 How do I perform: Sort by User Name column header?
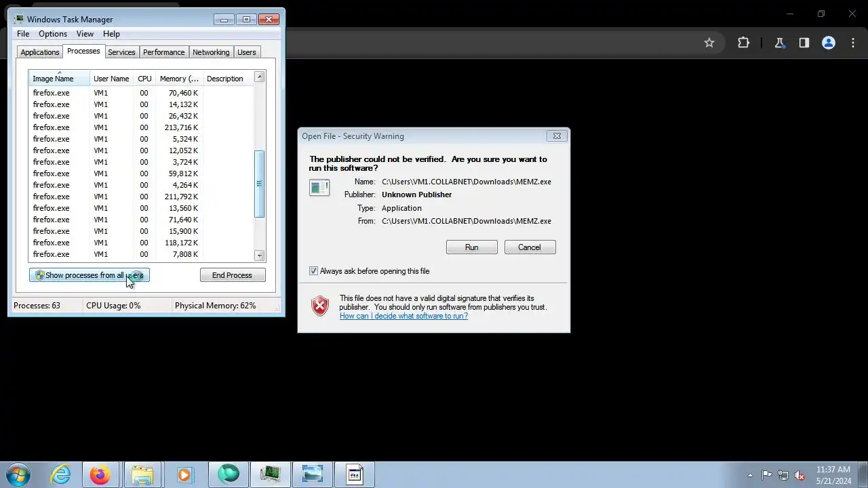pos(111,79)
